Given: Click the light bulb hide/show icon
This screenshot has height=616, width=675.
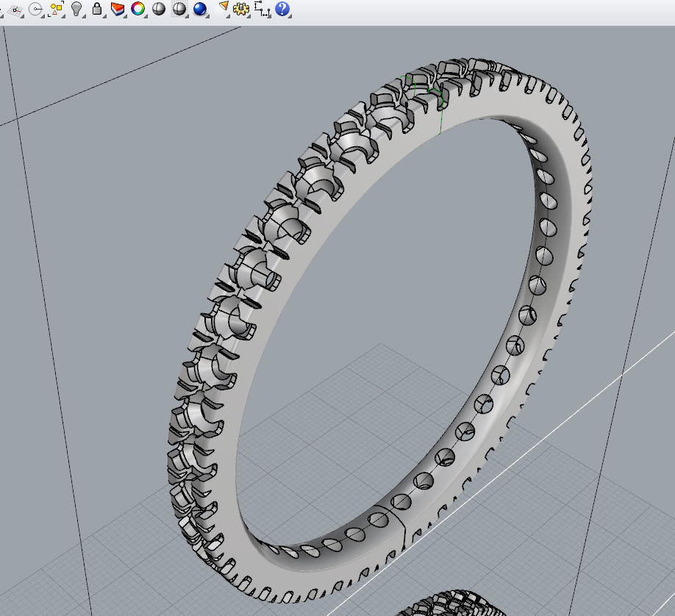Looking at the screenshot, I should (x=76, y=9).
